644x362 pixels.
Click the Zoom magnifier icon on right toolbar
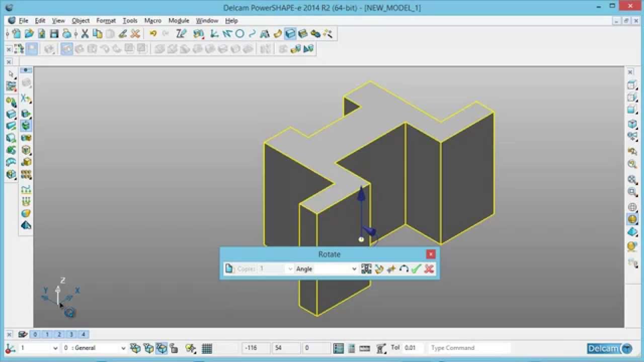(632, 164)
